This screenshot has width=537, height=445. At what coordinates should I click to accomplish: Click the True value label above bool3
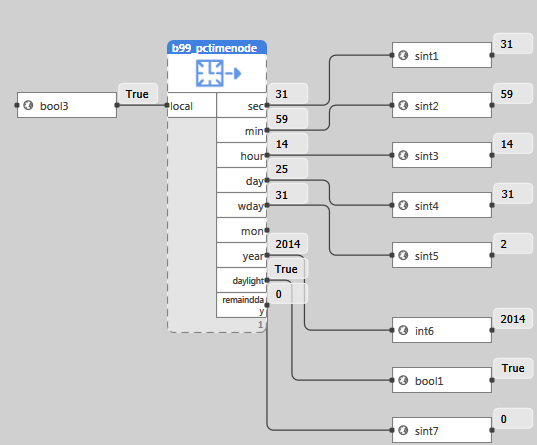pyautogui.click(x=138, y=94)
